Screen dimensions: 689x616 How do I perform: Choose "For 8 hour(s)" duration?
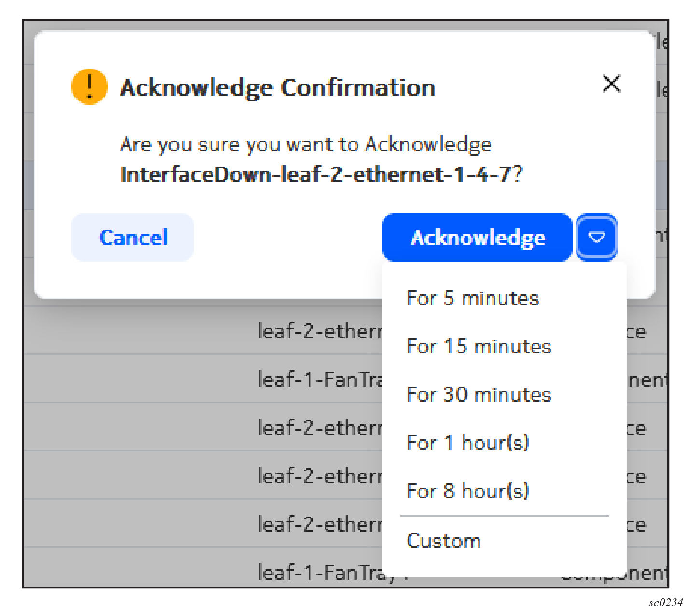[x=468, y=491]
